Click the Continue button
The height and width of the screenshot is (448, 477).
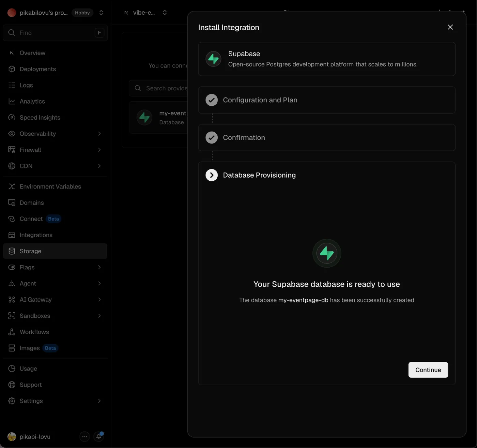point(428,370)
